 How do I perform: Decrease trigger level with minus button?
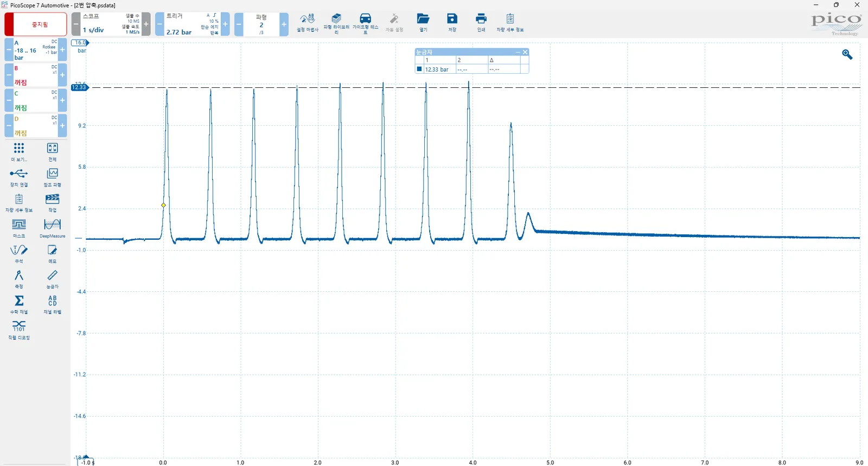pos(159,24)
